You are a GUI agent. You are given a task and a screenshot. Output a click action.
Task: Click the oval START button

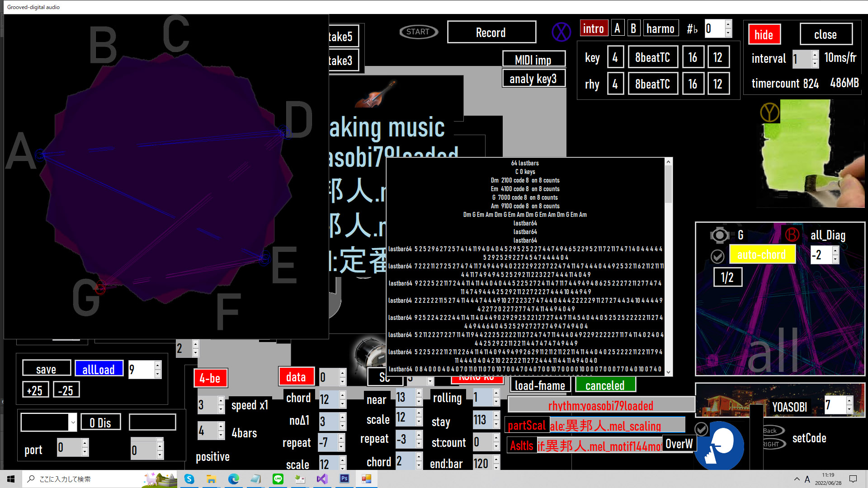click(418, 32)
